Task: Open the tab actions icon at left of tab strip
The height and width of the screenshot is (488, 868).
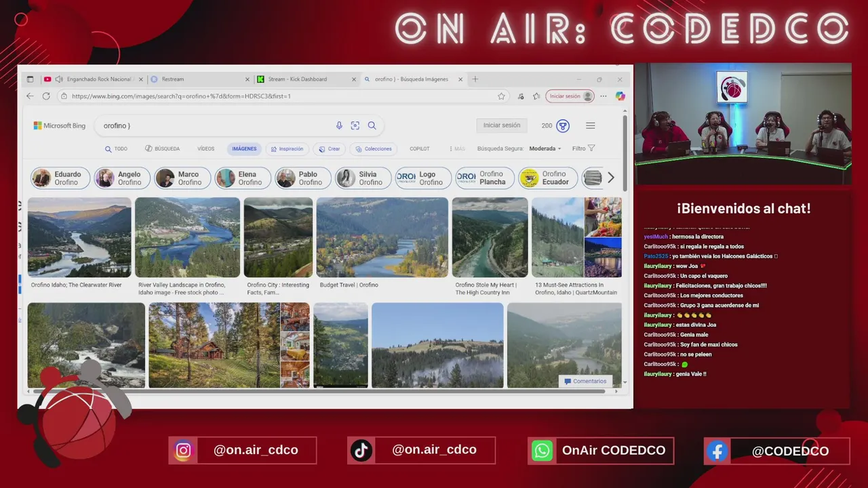Action: pyautogui.click(x=30, y=79)
